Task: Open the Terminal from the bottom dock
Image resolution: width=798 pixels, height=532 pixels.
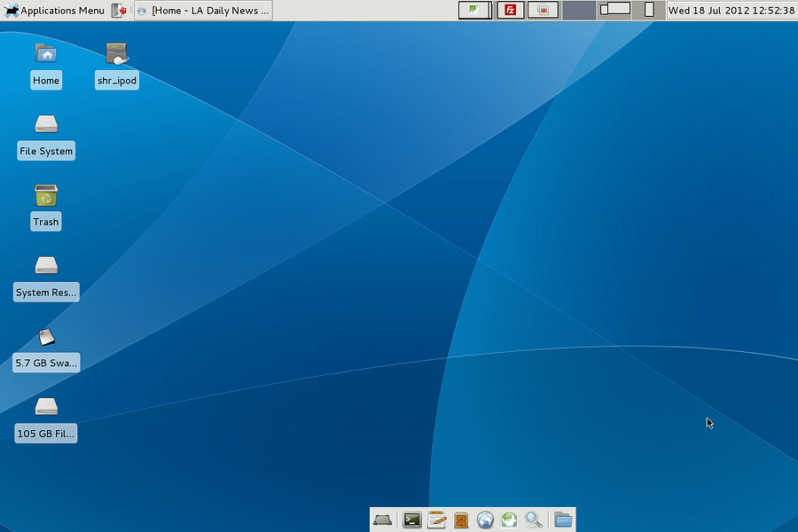Action: click(412, 520)
